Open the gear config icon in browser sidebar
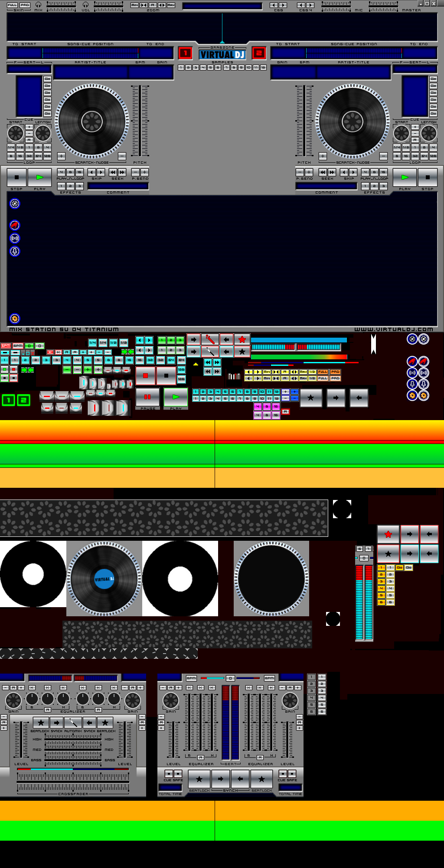This screenshot has width=444, height=868. (15, 319)
